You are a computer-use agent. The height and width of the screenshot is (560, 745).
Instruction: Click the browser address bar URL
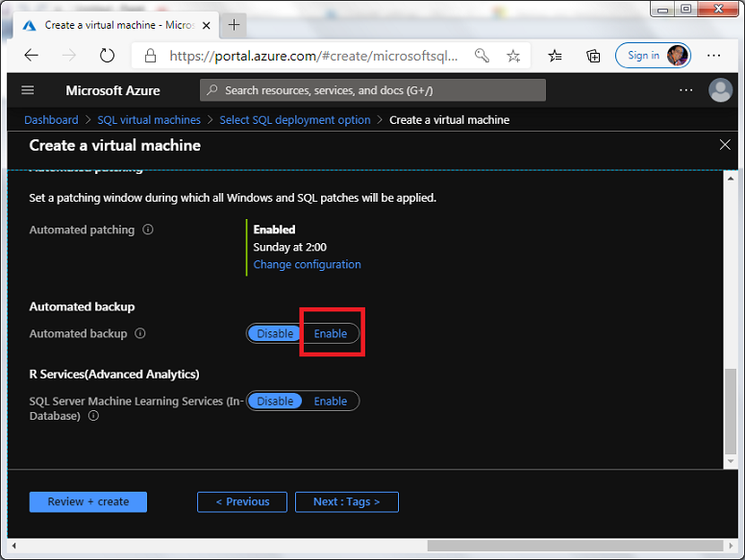313,56
